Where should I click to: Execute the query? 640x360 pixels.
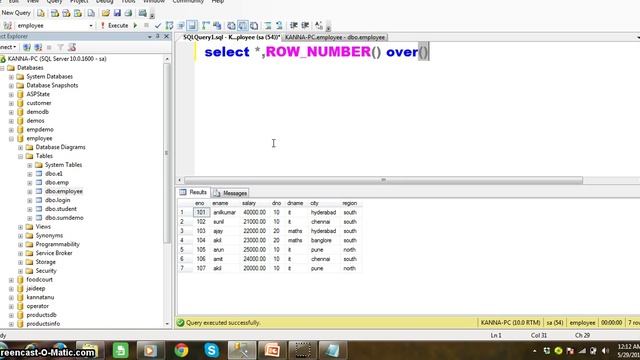tap(114, 25)
